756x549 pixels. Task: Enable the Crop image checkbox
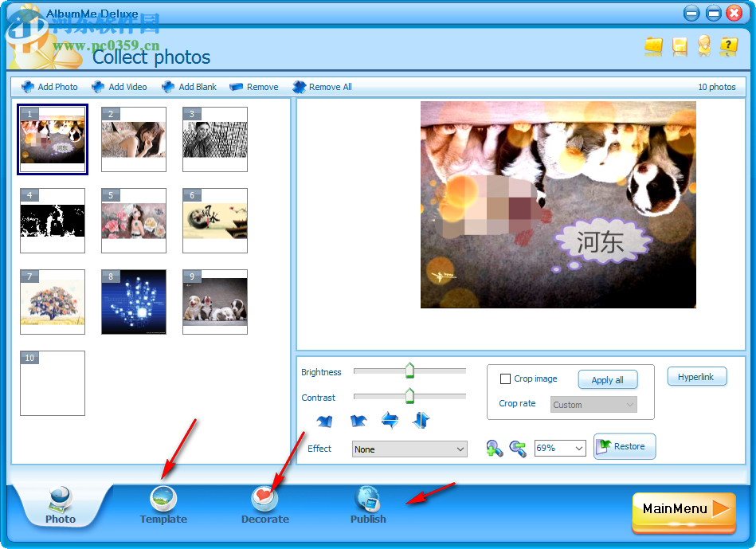coord(505,378)
